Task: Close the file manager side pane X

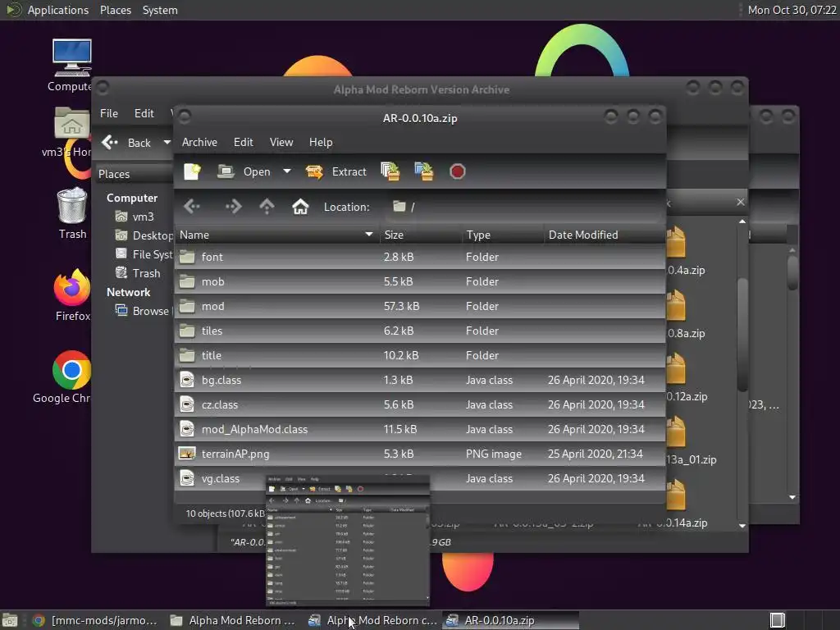Action: click(x=741, y=202)
